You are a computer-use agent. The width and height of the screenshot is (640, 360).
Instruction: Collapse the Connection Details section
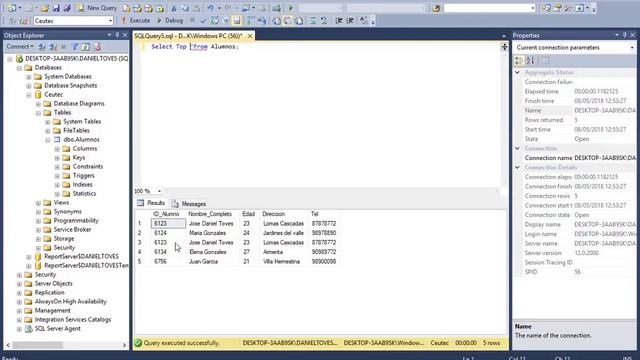[518, 167]
